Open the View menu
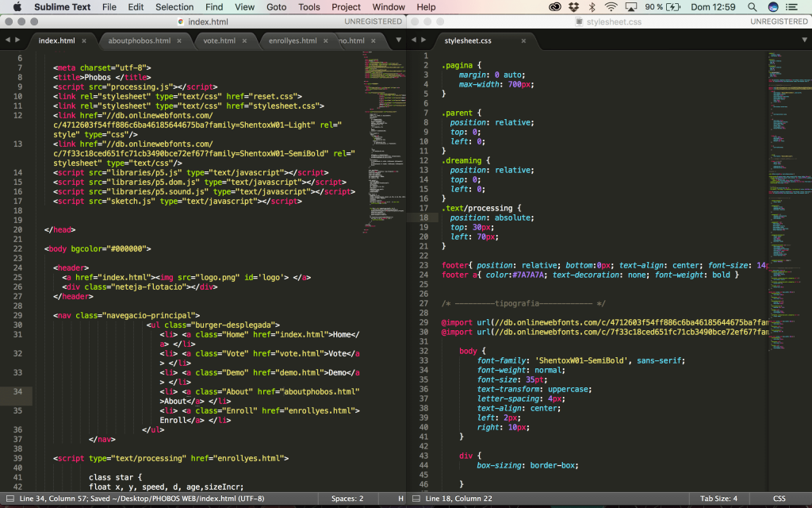The height and width of the screenshot is (508, 812). click(244, 6)
